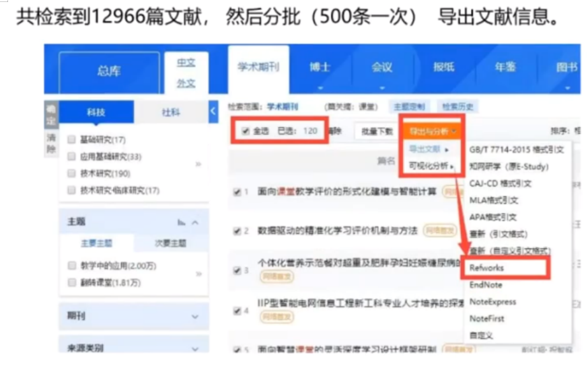The width and height of the screenshot is (588, 367).
Task: Choose MLA格式引文 export option
Action: (x=494, y=200)
